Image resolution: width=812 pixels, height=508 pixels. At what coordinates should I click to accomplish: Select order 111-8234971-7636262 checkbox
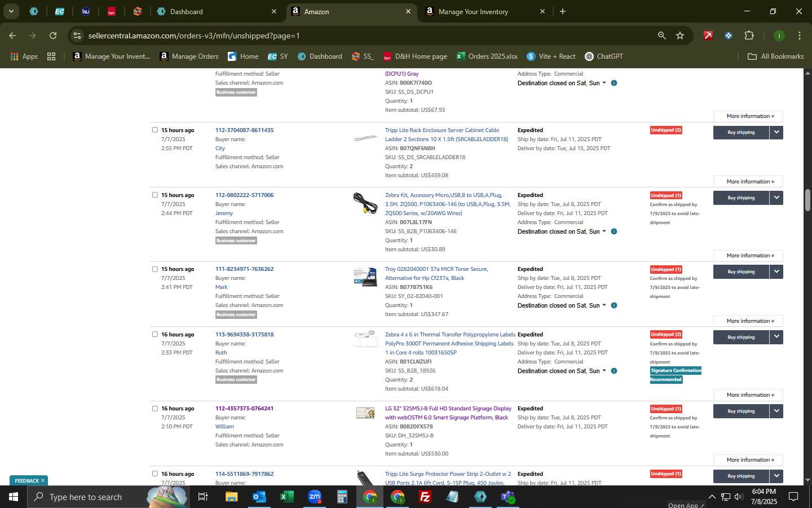(x=155, y=269)
